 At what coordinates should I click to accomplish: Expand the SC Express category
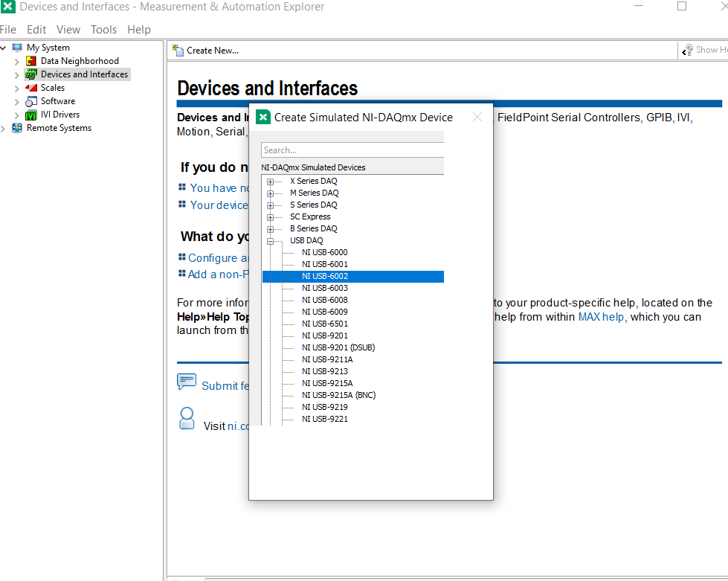(270, 217)
